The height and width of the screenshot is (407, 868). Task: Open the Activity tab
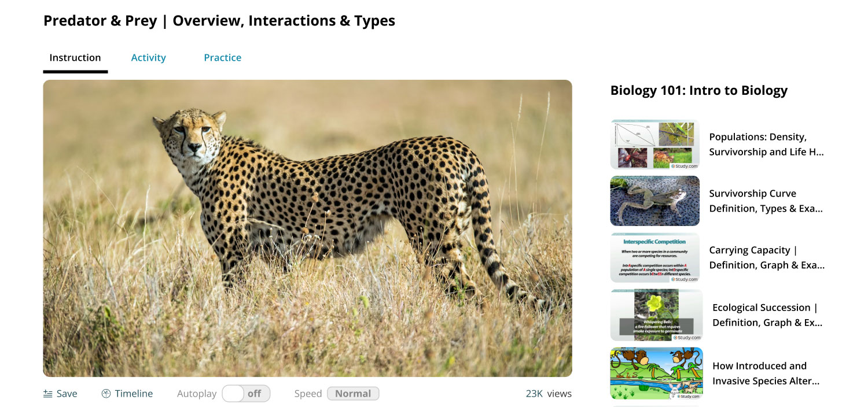[x=148, y=58]
